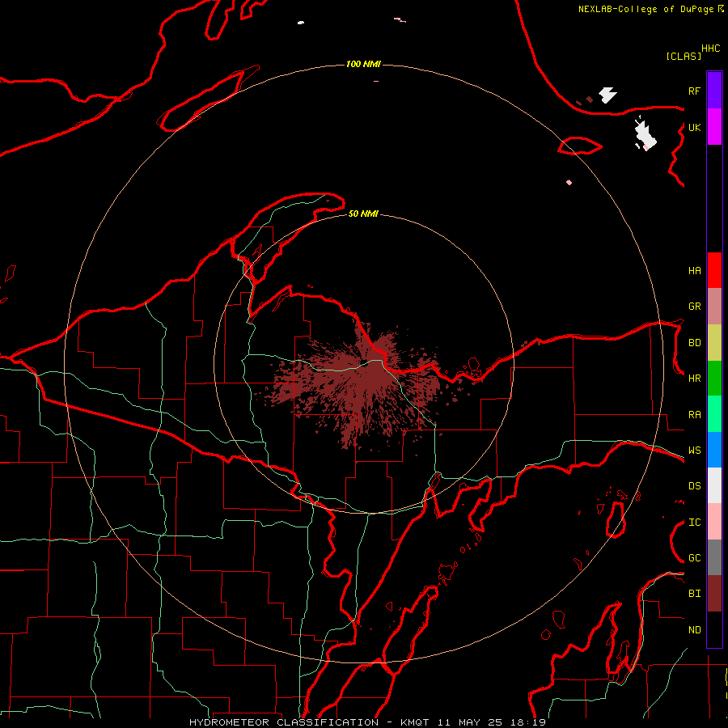Screen dimensions: 728x728
Task: Click the RA legend label
Action: tap(694, 415)
